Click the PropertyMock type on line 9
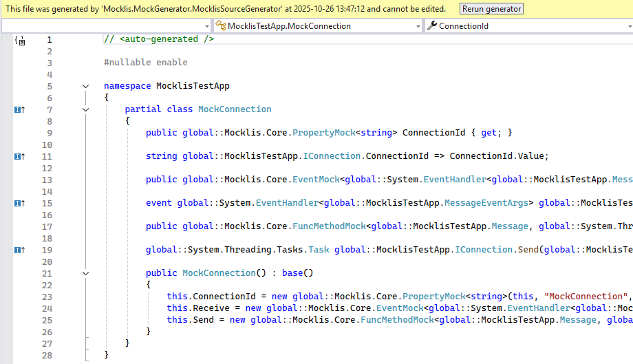This screenshot has height=364, width=633. coord(324,132)
